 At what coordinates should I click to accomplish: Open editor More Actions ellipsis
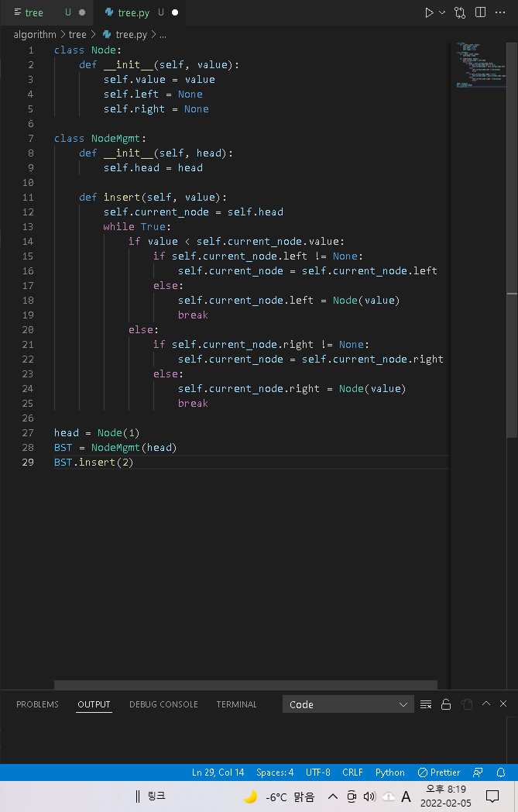point(500,12)
